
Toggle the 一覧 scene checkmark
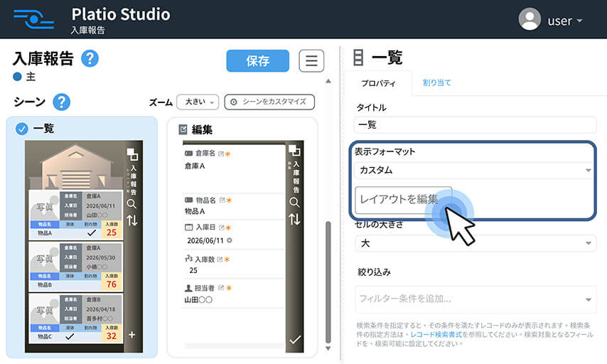coord(21,129)
